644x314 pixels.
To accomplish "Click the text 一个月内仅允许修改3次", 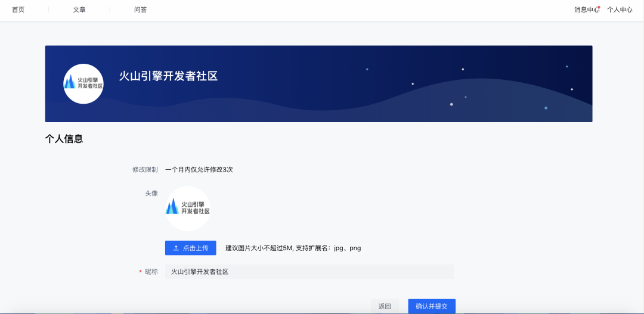I will (x=199, y=170).
